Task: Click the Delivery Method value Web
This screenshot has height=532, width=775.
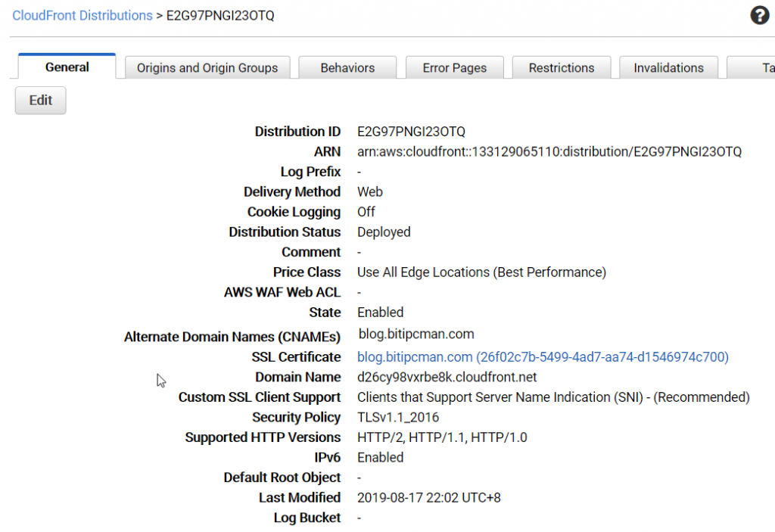Action: [369, 191]
